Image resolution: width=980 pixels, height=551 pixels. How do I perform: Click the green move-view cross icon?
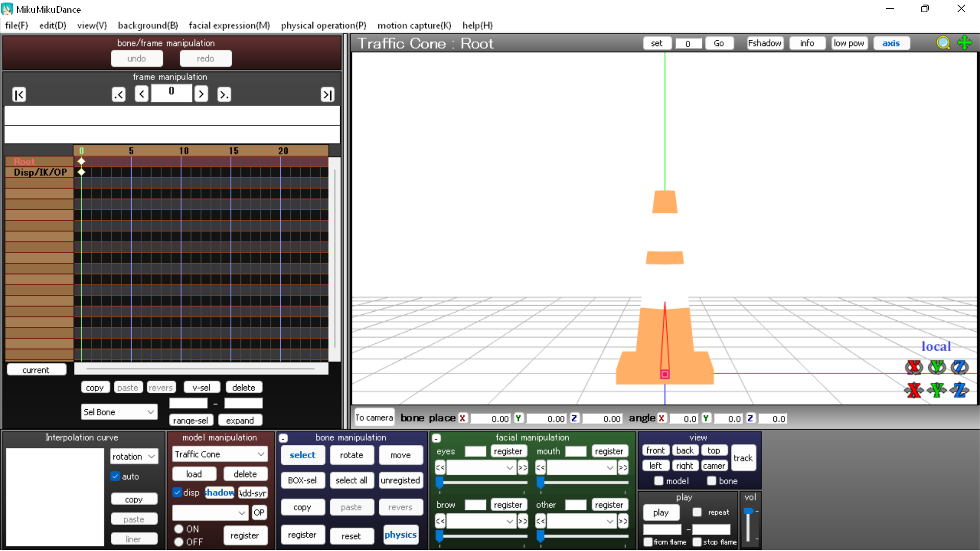click(x=964, y=43)
